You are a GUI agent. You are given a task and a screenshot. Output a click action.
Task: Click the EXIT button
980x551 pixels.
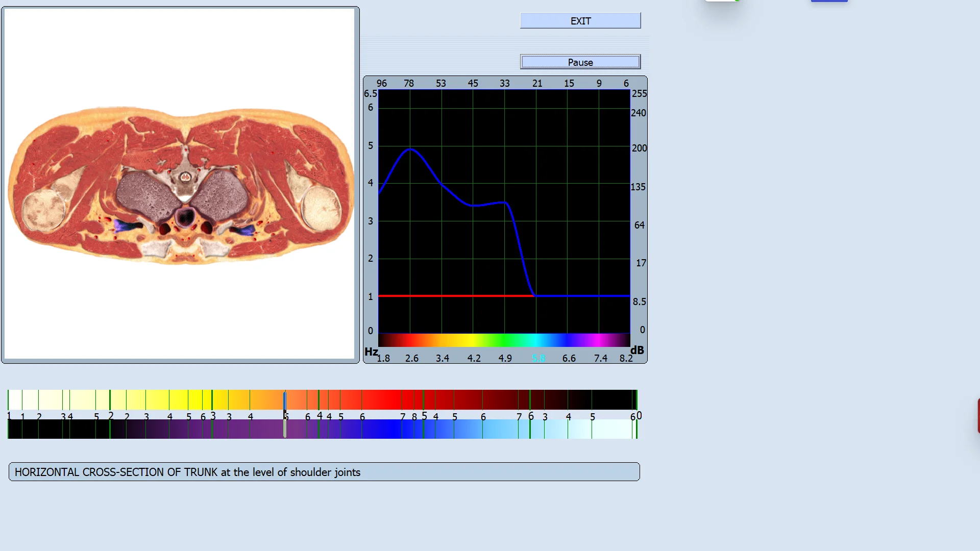coord(580,21)
